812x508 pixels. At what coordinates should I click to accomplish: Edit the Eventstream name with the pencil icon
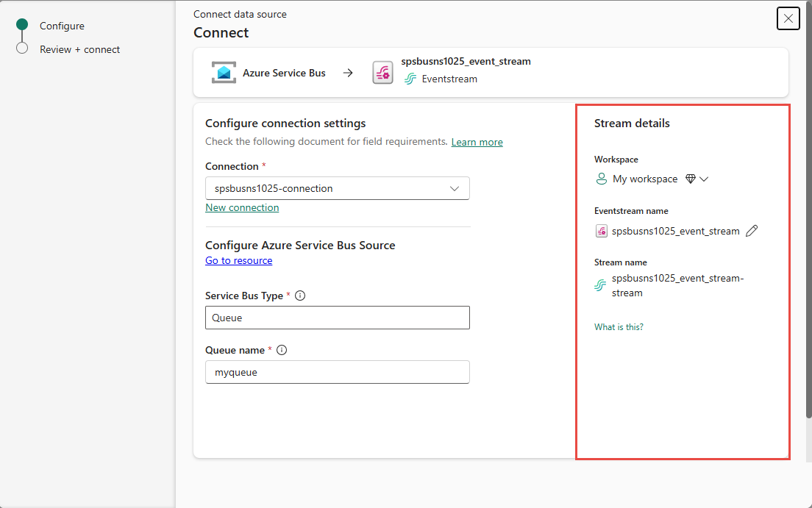click(x=752, y=231)
